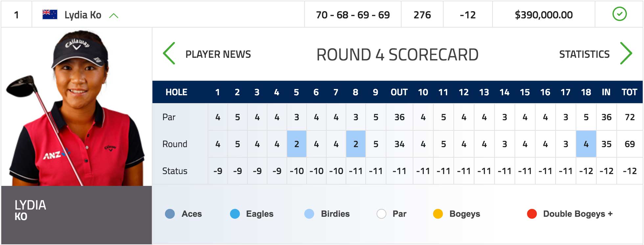This screenshot has height=245, width=644.
Task: Click the Round 4 Scorecard heading
Action: coord(397,55)
